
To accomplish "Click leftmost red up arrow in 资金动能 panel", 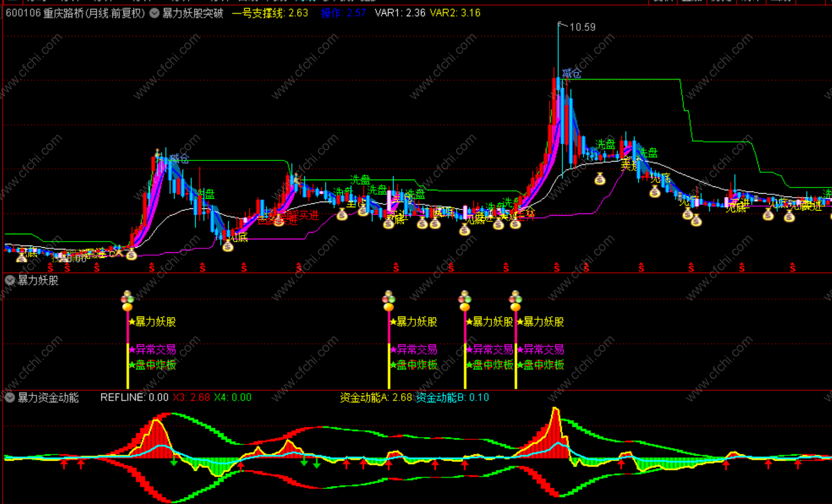I will 64,464.
